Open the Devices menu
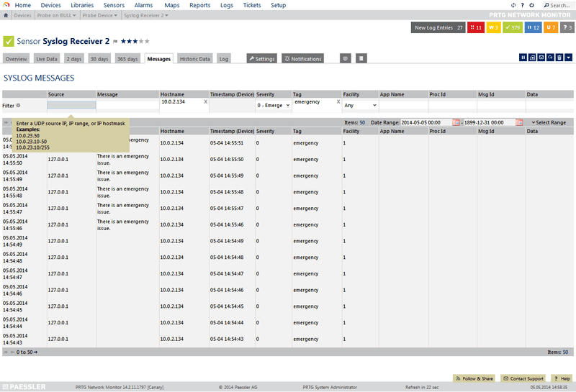576x392 pixels. [x=50, y=5]
